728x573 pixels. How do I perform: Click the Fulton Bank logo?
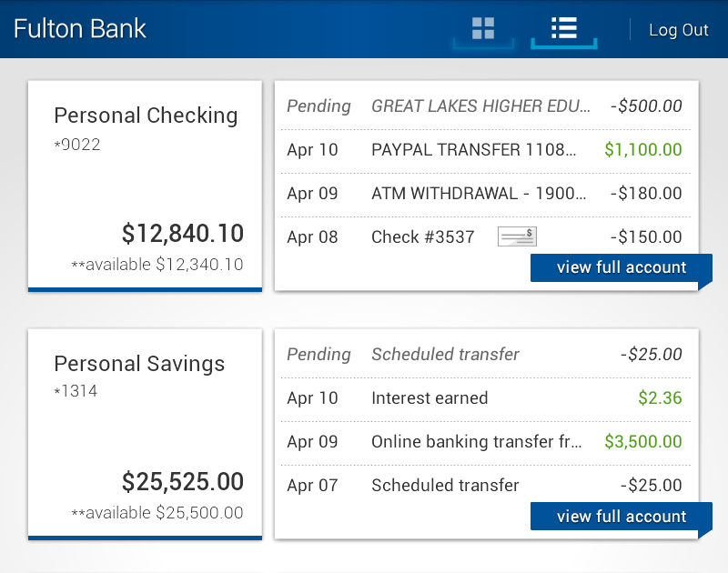pyautogui.click(x=77, y=28)
